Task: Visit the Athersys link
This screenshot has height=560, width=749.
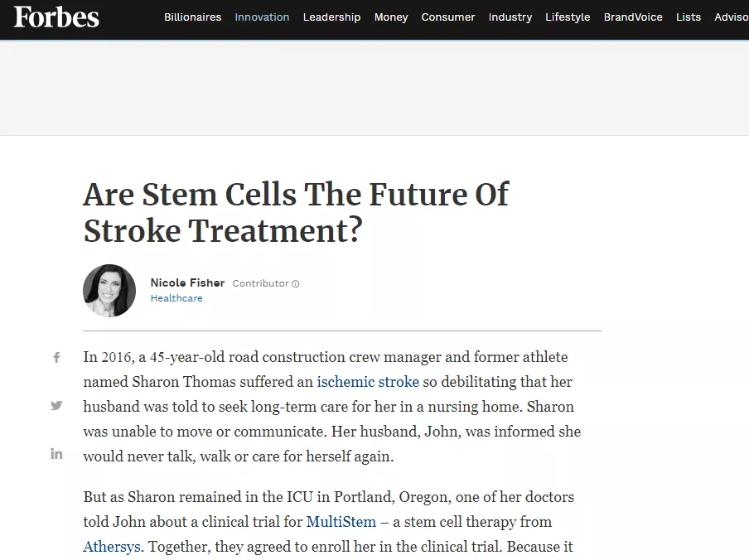Action: [114, 547]
